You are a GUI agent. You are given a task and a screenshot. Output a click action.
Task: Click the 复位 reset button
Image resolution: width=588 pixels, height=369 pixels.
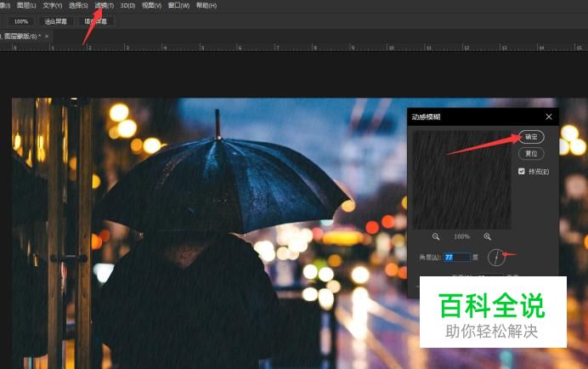tap(531, 154)
